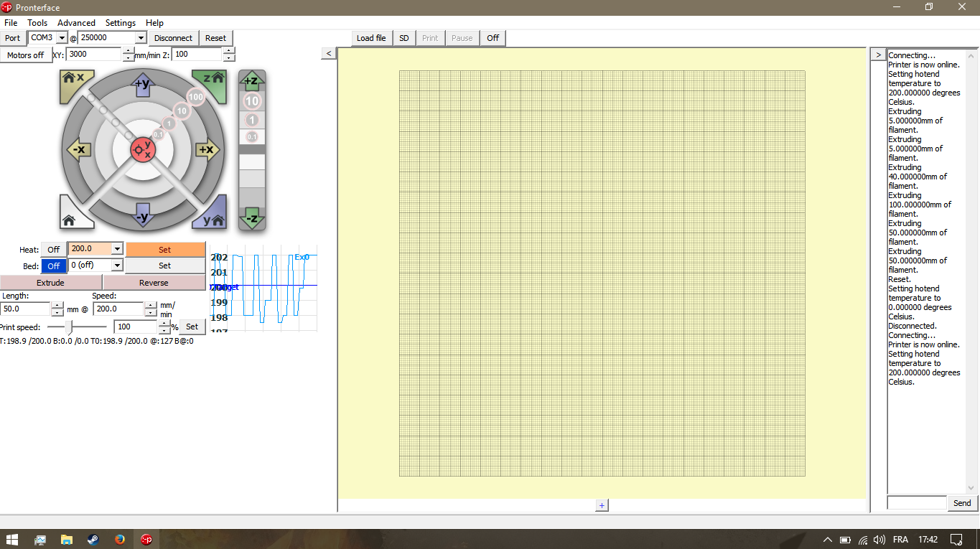The width and height of the screenshot is (980, 549).
Task: Focus the XY feedrate input showing 3000
Action: click(95, 55)
